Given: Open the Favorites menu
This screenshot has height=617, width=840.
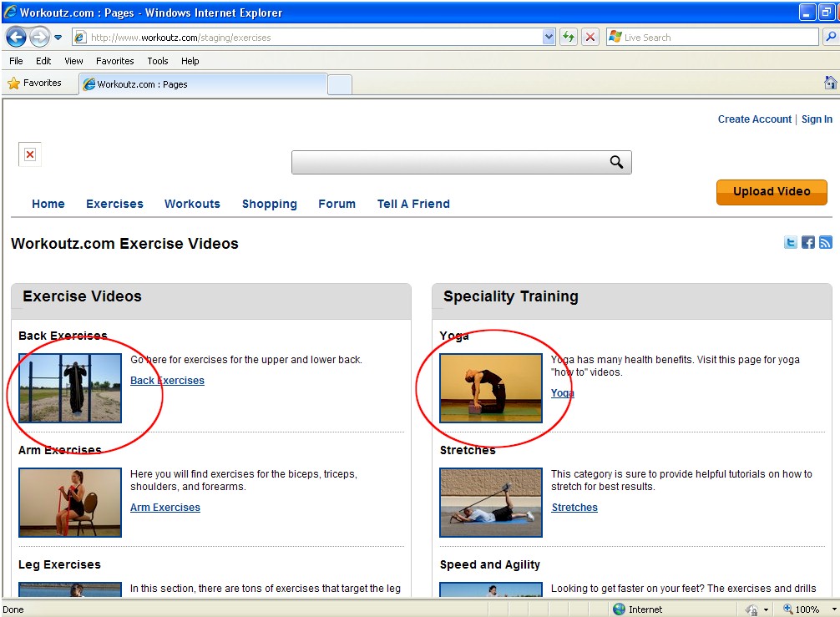Looking at the screenshot, I should coord(114,61).
